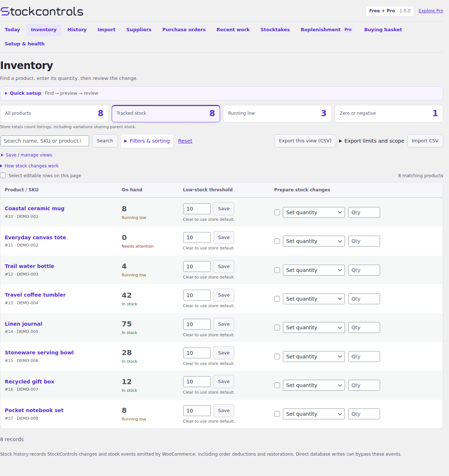Viewport: 449px width, 476px height.
Task: Open Set quantity dropdown for Coastal ceramic mug
Action: [x=314, y=212]
